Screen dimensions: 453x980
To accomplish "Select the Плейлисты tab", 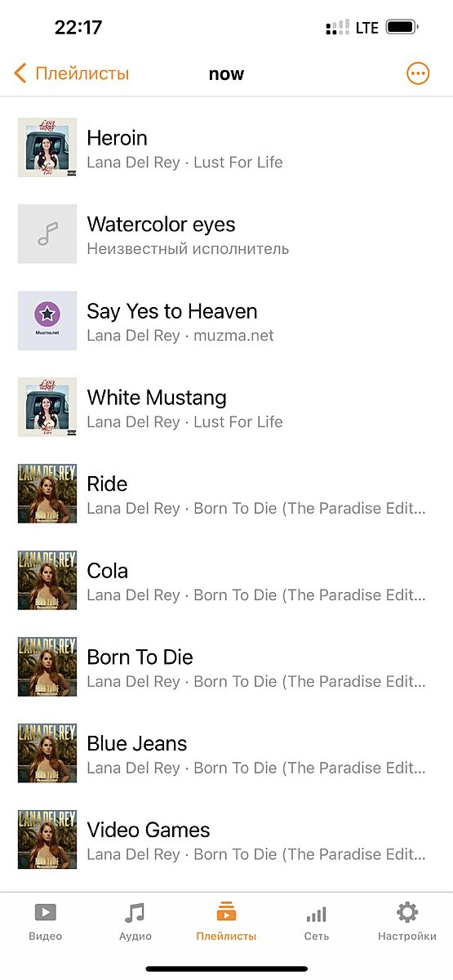I will [x=226, y=922].
